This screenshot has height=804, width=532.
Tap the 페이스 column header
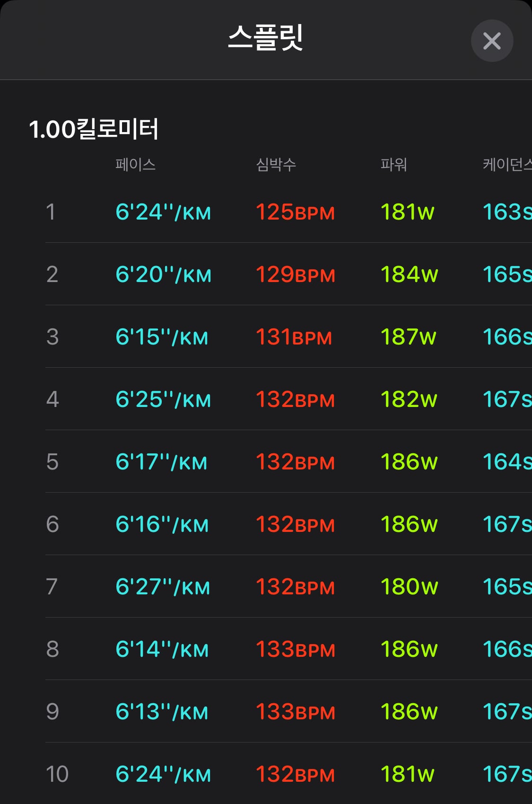pos(136,164)
